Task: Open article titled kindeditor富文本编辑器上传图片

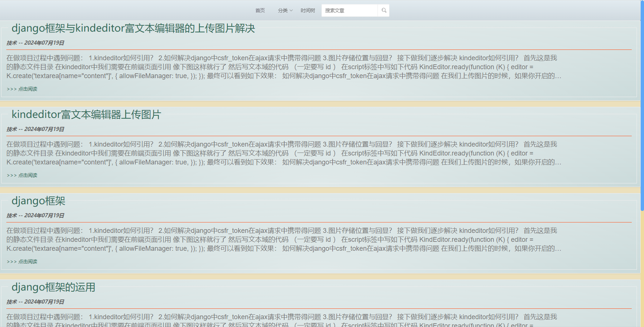Action: 86,115
